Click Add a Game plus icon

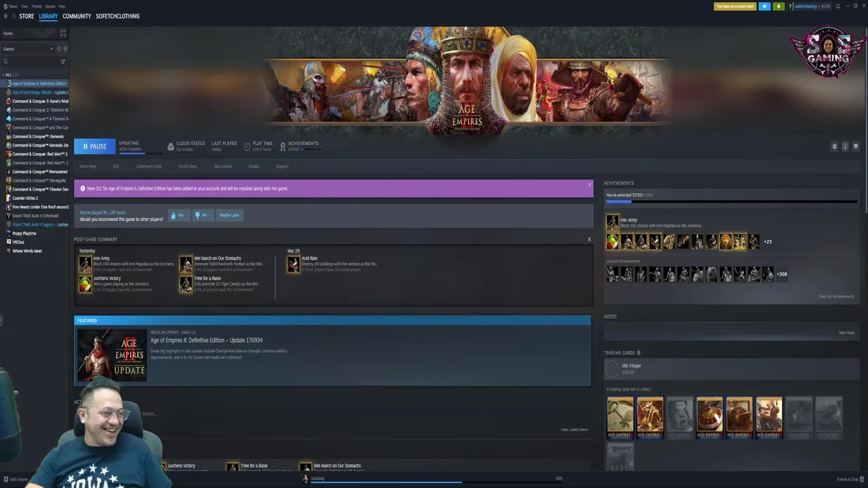5,479
